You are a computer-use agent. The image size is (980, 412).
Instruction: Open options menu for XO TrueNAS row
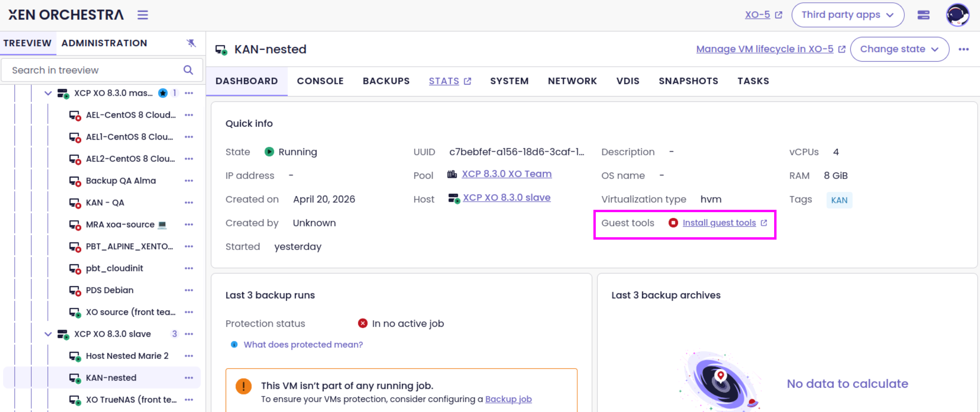click(x=189, y=400)
